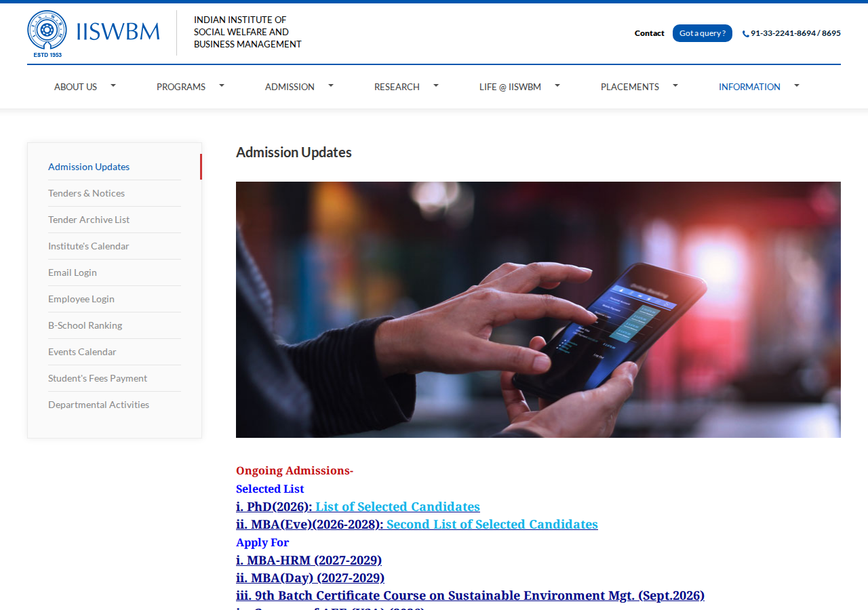This screenshot has height=610, width=868.
Task: Click the Got a query? button
Action: [x=703, y=33]
